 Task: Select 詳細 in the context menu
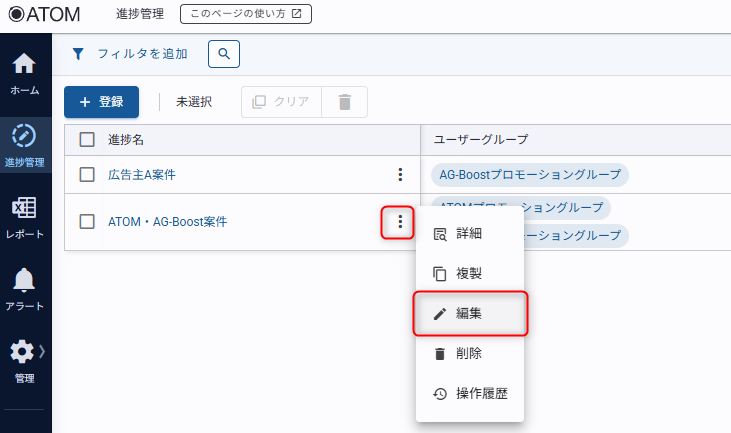(469, 234)
